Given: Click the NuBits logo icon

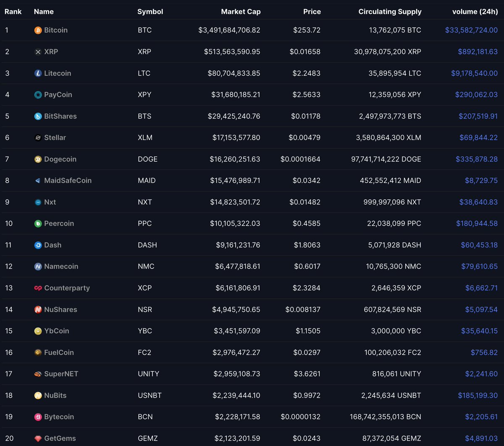Looking at the screenshot, I should click(x=38, y=395).
